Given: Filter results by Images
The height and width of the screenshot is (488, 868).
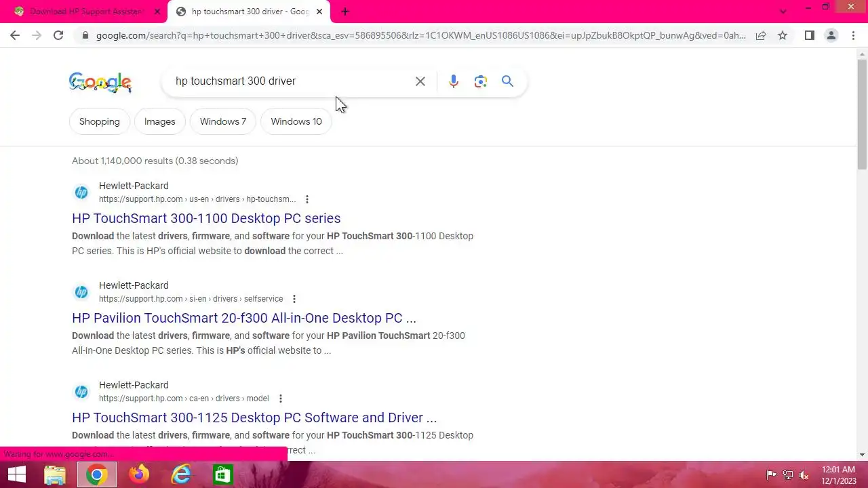Looking at the screenshot, I should 160,121.
